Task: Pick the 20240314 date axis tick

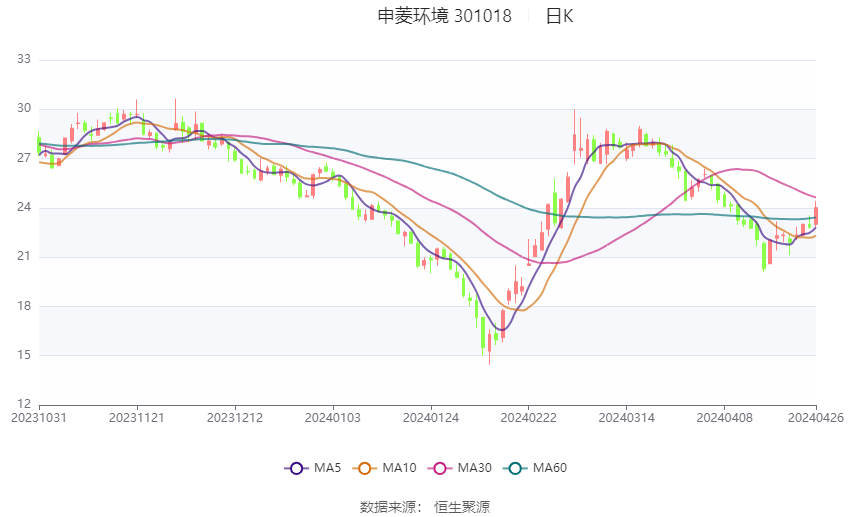Action: (626, 417)
